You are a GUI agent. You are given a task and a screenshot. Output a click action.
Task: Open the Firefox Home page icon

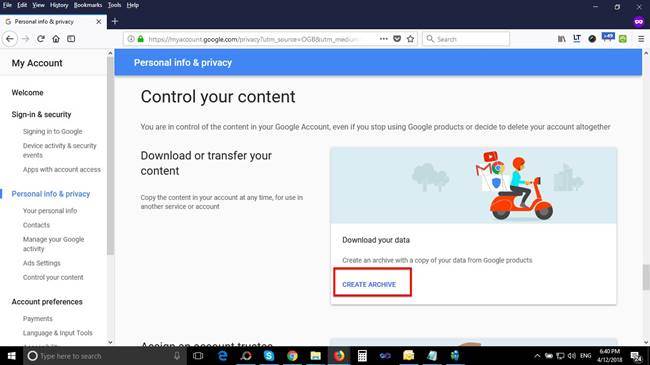tap(56, 39)
